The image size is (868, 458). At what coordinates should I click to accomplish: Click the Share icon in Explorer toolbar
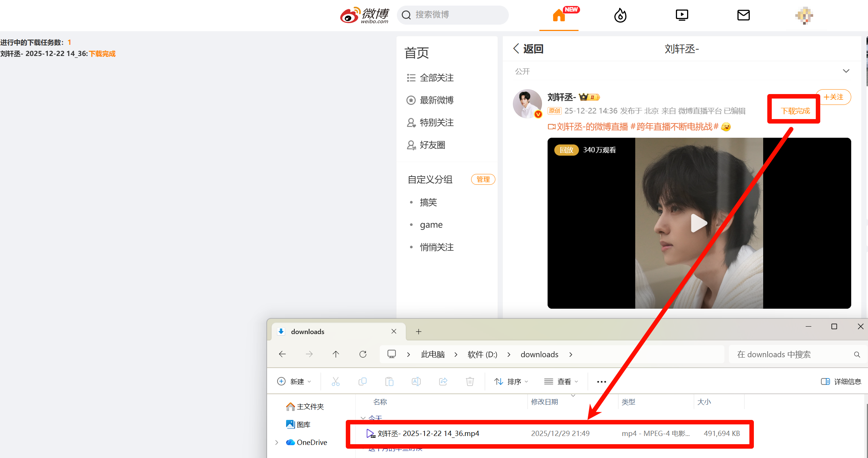click(x=443, y=381)
